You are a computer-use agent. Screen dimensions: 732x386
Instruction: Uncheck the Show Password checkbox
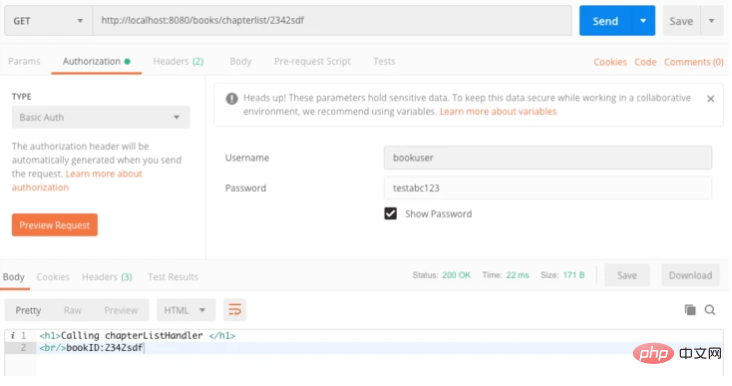(390, 214)
